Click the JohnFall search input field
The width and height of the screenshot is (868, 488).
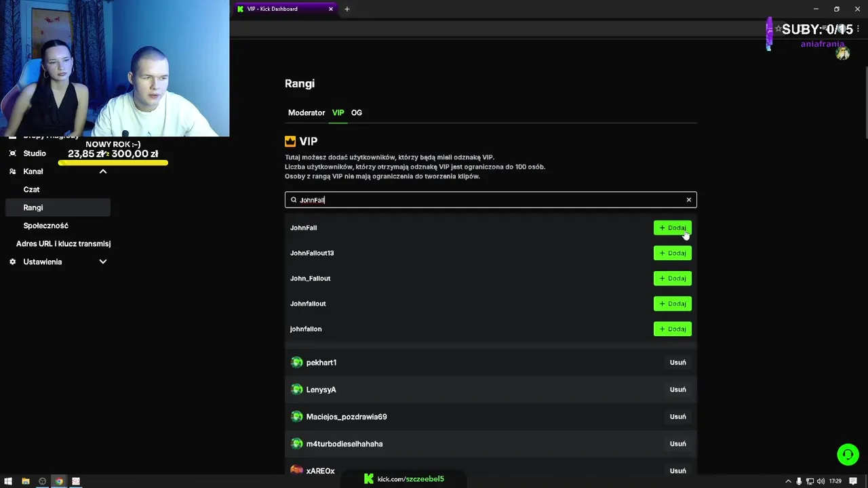pyautogui.click(x=488, y=200)
